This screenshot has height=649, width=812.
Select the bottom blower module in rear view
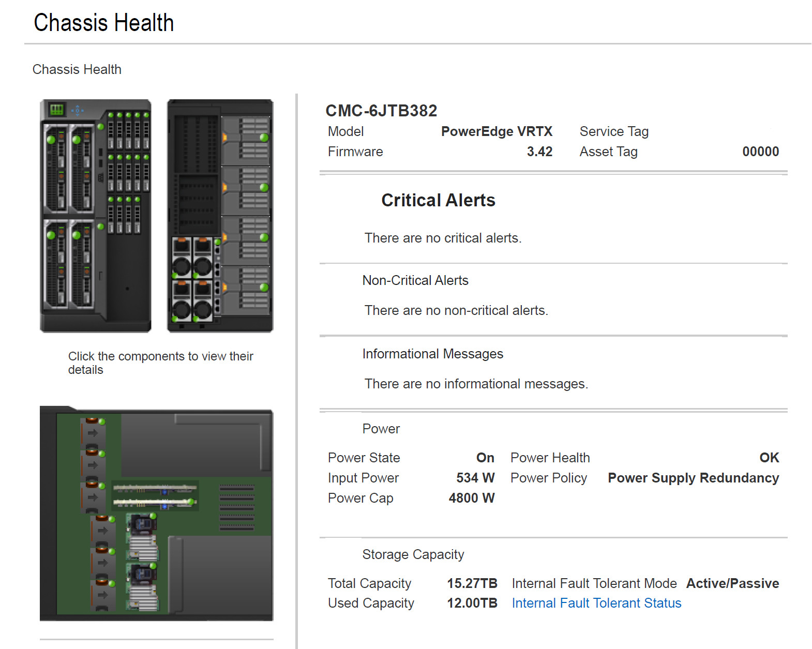point(246,290)
